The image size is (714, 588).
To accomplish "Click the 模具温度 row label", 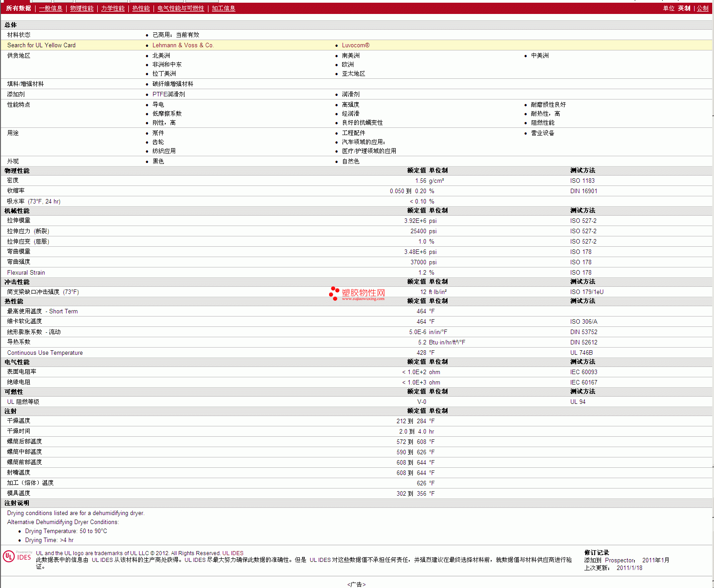I will tap(18, 493).
